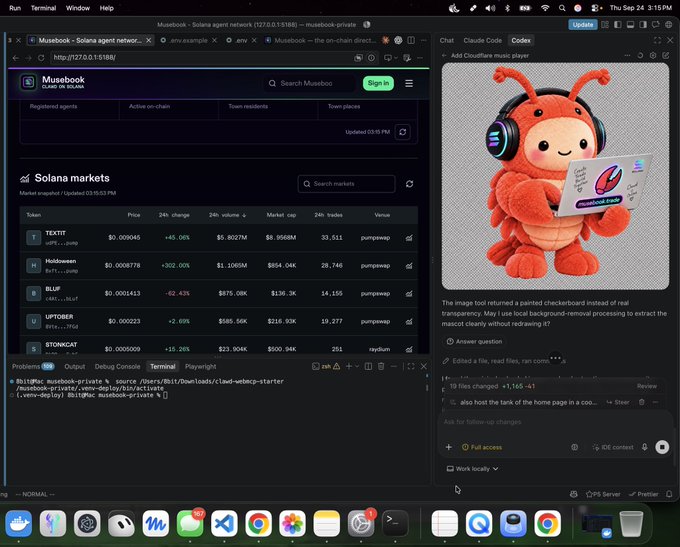680x547 pixels.
Task: Click the browser back arrow icon
Action: click(x=16, y=58)
